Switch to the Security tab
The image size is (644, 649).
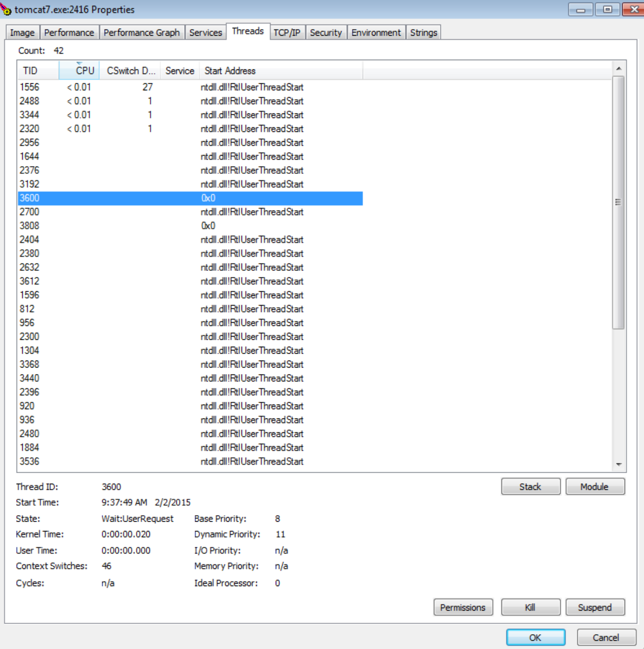click(x=326, y=32)
